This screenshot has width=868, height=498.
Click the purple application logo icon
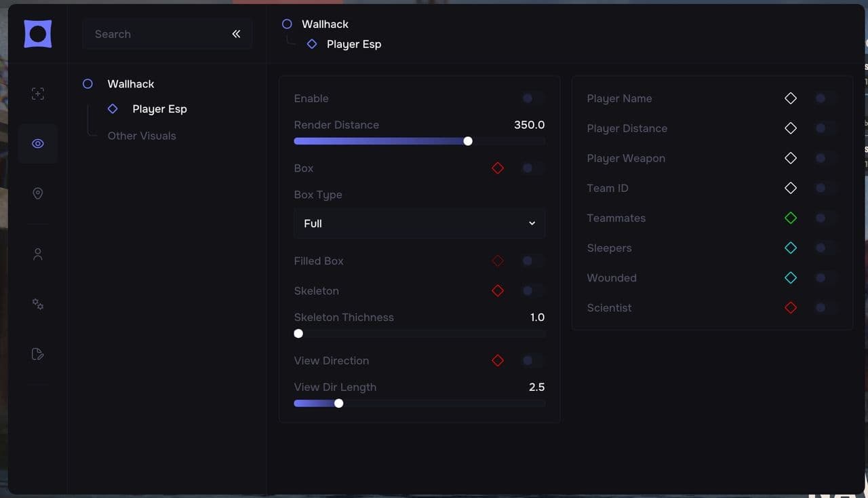(x=38, y=34)
